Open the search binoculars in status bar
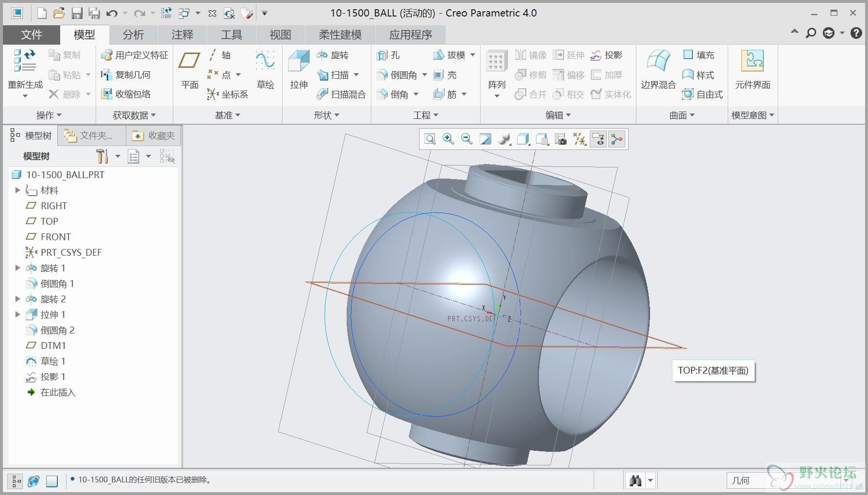The image size is (868, 495). pyautogui.click(x=635, y=480)
